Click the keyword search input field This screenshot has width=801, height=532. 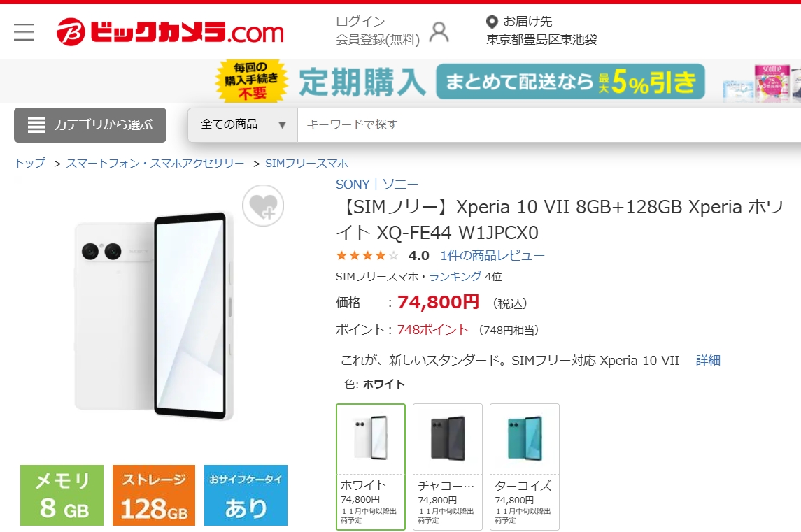point(549,124)
